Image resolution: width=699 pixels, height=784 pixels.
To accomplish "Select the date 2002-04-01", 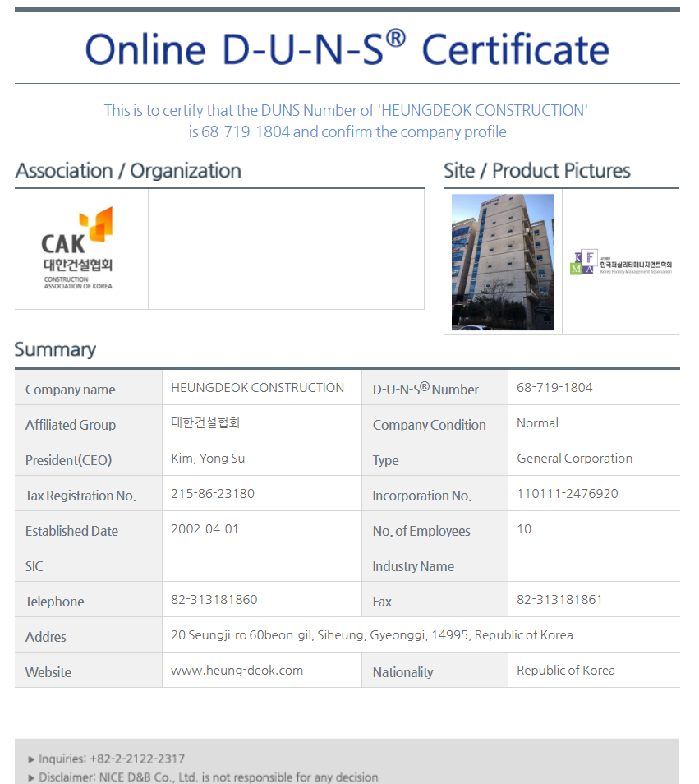I will pos(205,529).
